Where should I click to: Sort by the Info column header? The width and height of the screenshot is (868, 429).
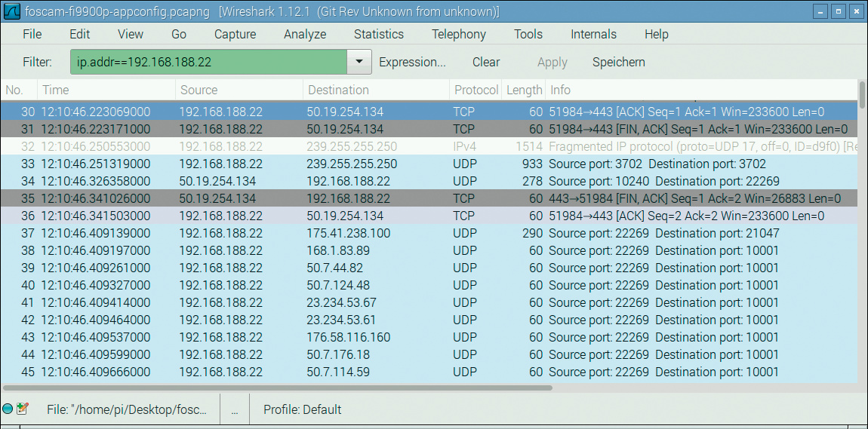pyautogui.click(x=701, y=90)
